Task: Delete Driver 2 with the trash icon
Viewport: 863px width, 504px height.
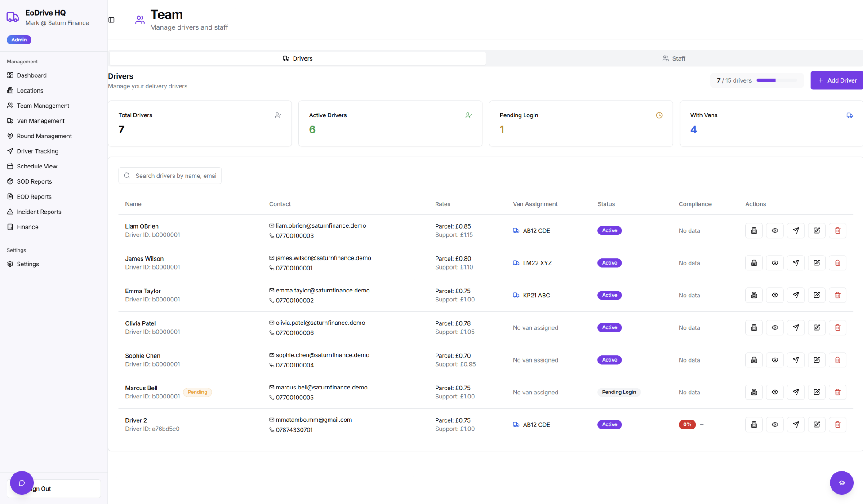Action: pos(837,424)
